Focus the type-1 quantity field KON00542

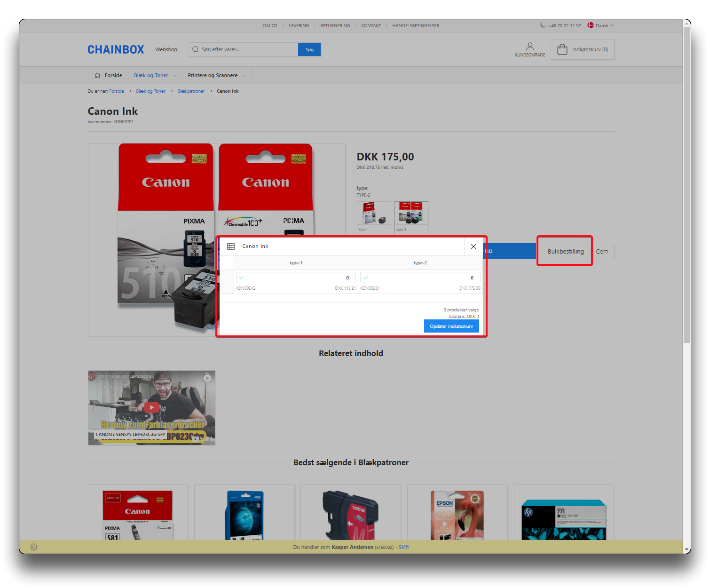point(296,278)
